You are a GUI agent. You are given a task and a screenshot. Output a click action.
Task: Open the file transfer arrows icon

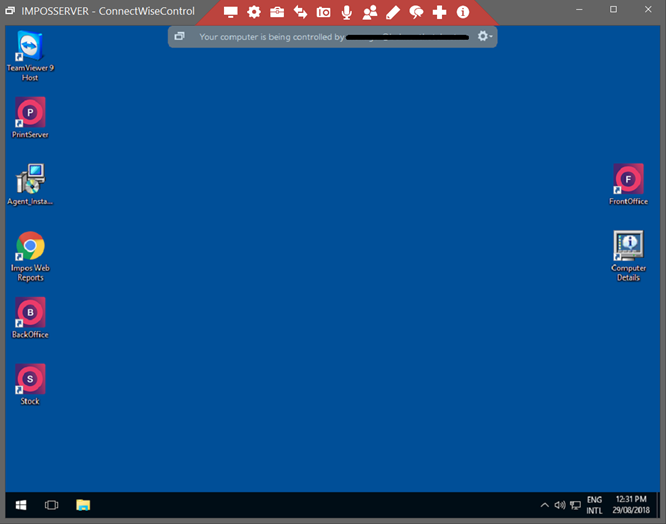300,12
